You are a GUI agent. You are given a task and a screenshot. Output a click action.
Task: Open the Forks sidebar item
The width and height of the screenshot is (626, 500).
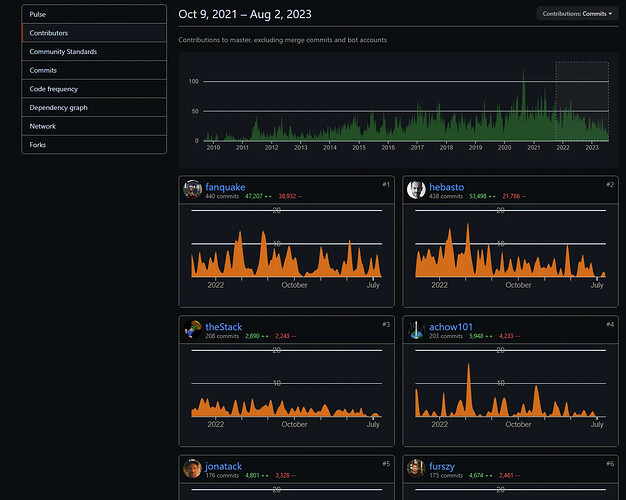[x=94, y=145]
